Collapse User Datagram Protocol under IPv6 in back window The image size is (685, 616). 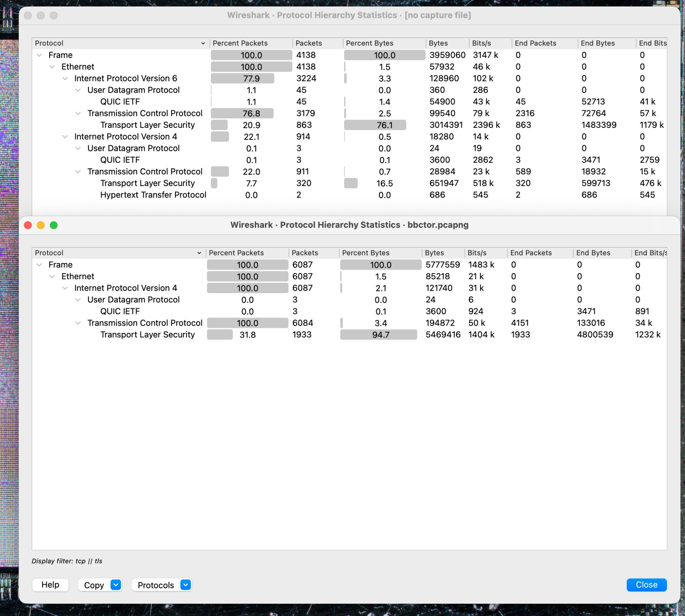coord(78,90)
